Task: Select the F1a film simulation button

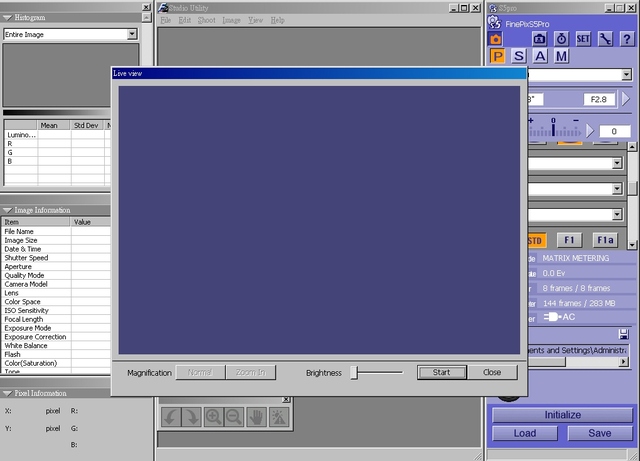Action: pyautogui.click(x=605, y=240)
